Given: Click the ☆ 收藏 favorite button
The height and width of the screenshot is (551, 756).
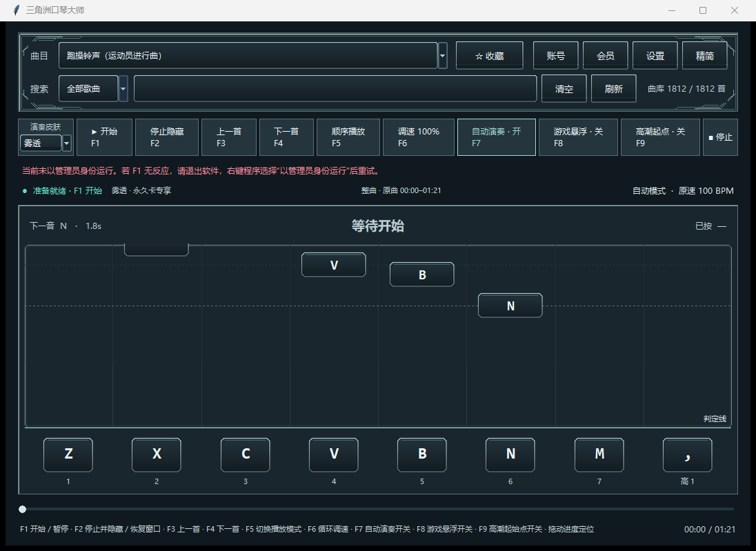Looking at the screenshot, I should (x=489, y=56).
